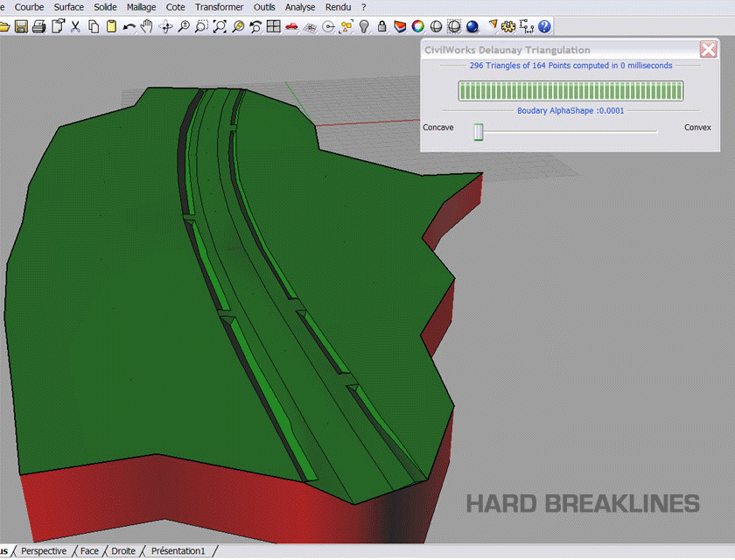The height and width of the screenshot is (560, 735).
Task: Select the Pan (hand) view tool
Action: point(147,26)
